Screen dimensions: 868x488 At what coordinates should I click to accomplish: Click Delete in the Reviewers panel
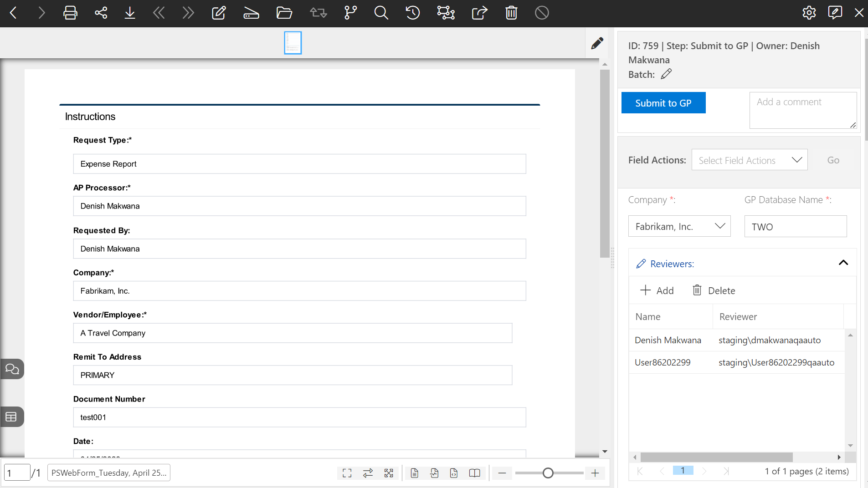tap(714, 290)
